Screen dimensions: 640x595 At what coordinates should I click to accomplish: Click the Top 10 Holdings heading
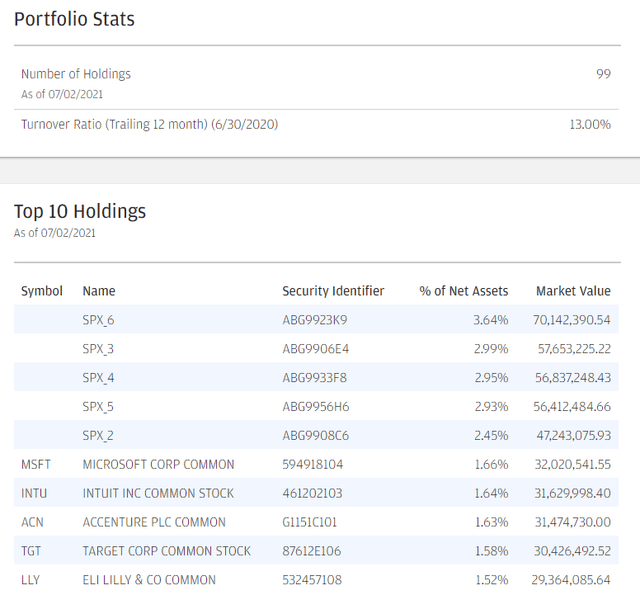click(80, 211)
